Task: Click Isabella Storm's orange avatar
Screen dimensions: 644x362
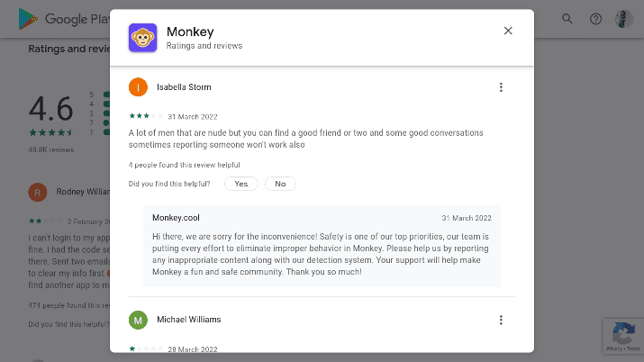Action: click(x=138, y=87)
